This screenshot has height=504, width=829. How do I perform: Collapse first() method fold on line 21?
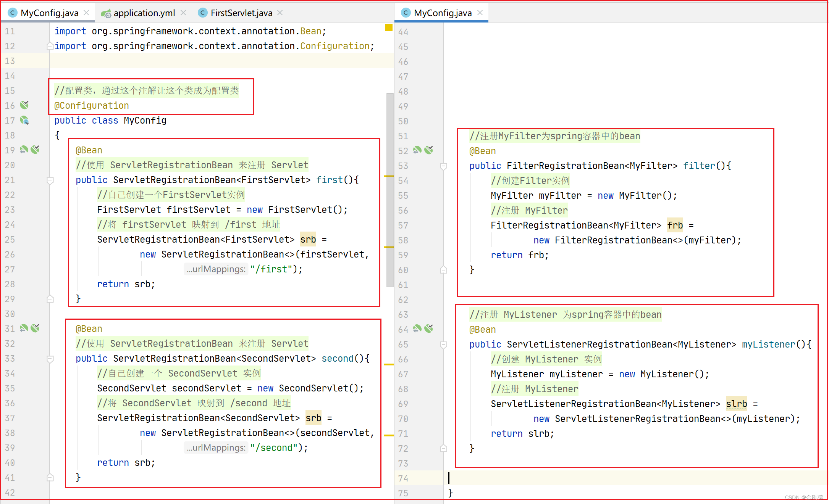(50, 180)
